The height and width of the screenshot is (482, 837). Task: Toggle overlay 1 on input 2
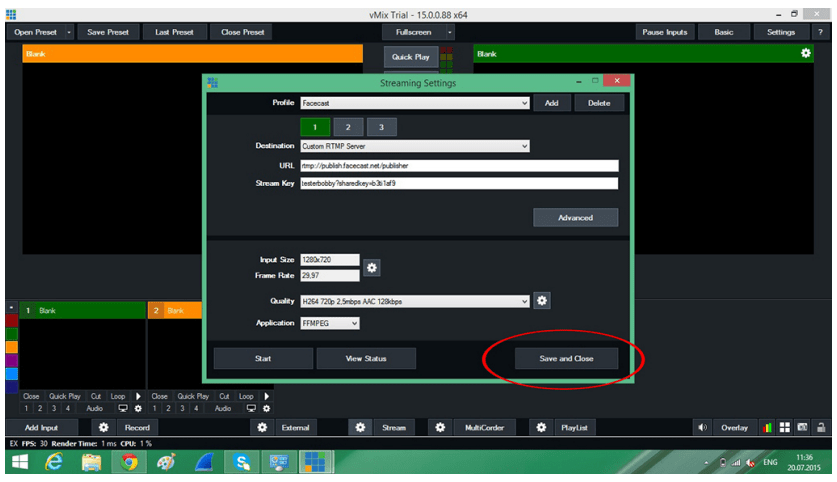click(154, 408)
